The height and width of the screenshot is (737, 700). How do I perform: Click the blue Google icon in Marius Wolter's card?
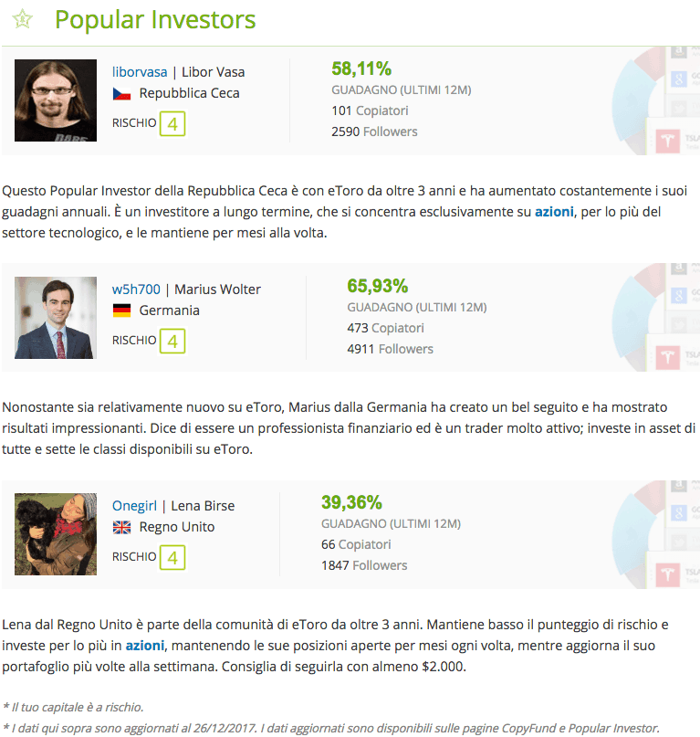click(x=678, y=296)
